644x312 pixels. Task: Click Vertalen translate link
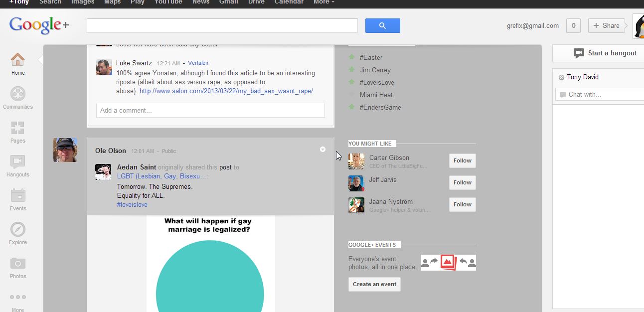(198, 63)
